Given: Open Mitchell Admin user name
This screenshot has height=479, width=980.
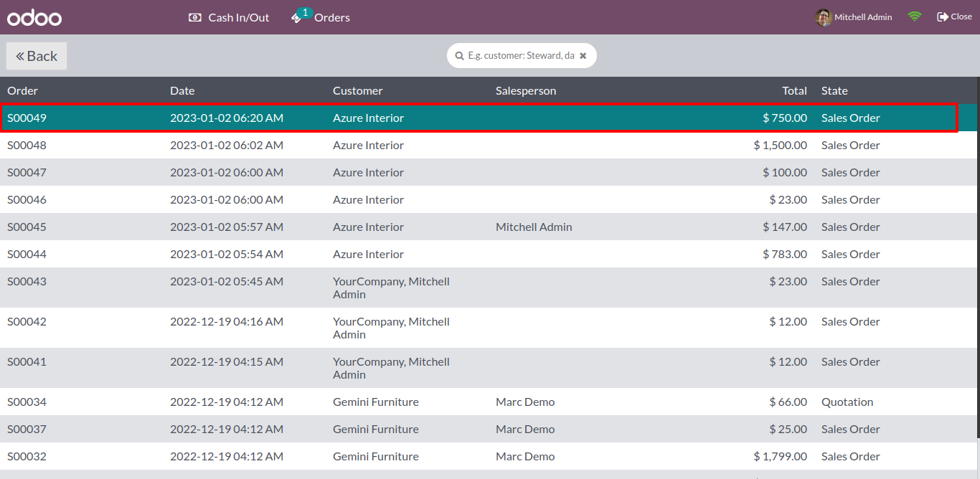Looking at the screenshot, I should [x=863, y=17].
